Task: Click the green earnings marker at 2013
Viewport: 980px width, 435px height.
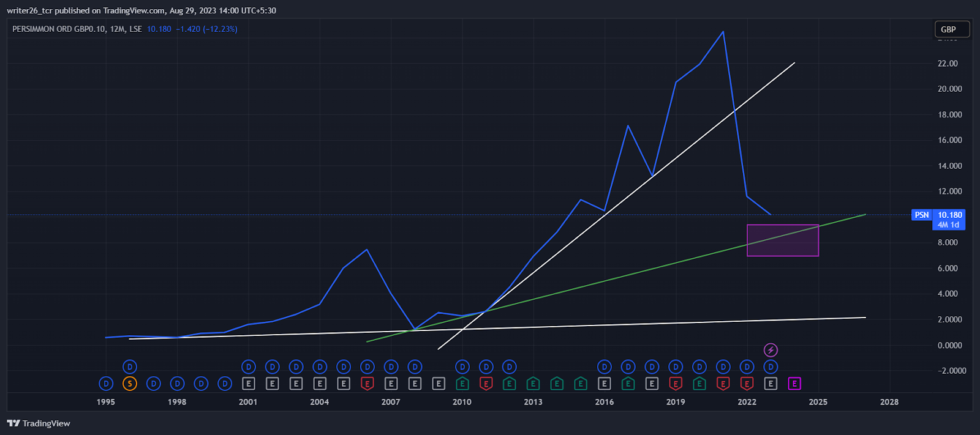Action: pos(533,384)
